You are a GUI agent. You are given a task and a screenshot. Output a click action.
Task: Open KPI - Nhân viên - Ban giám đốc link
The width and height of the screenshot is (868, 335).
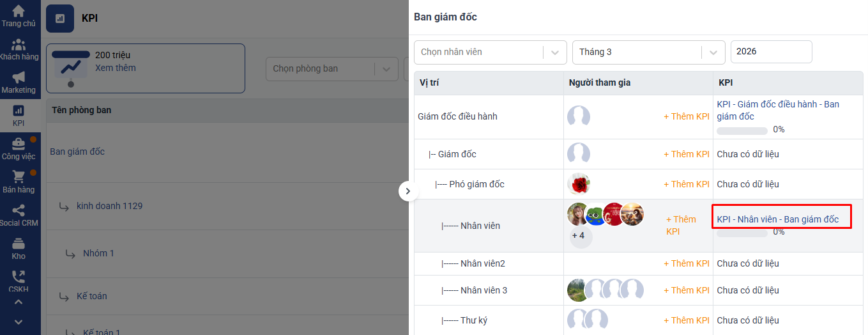(x=777, y=219)
